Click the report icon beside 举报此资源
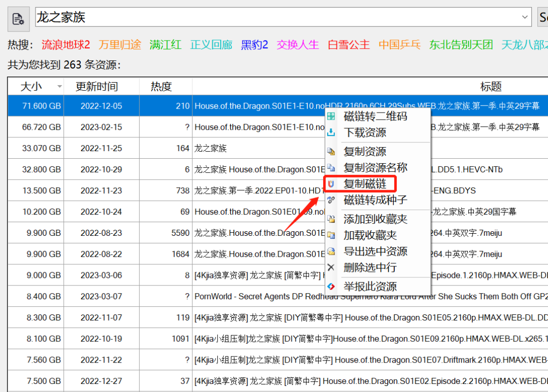Viewport: 548px width, 392px height. [331, 287]
